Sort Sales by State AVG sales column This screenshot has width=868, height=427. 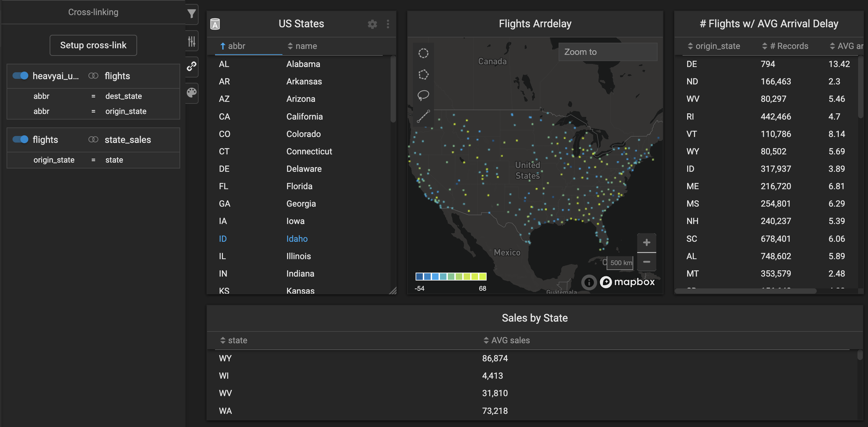(x=510, y=341)
